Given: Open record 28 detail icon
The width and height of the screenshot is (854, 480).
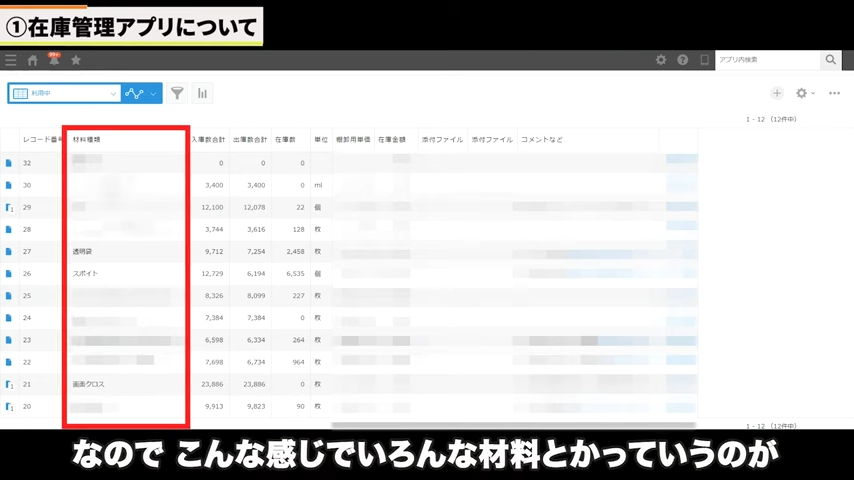Looking at the screenshot, I should pyautogui.click(x=9, y=229).
